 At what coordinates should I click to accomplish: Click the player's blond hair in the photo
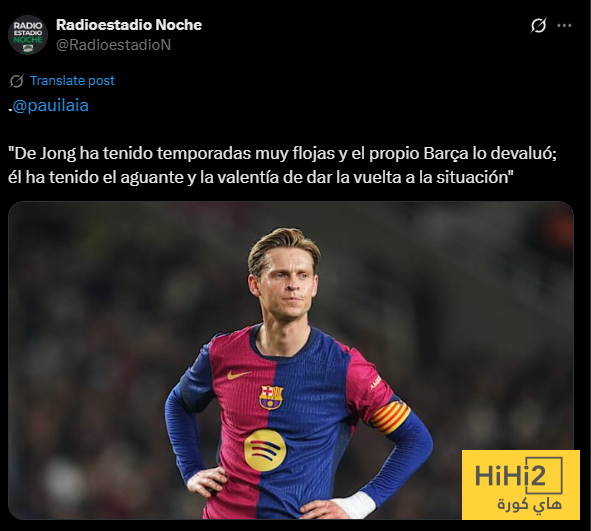(281, 245)
